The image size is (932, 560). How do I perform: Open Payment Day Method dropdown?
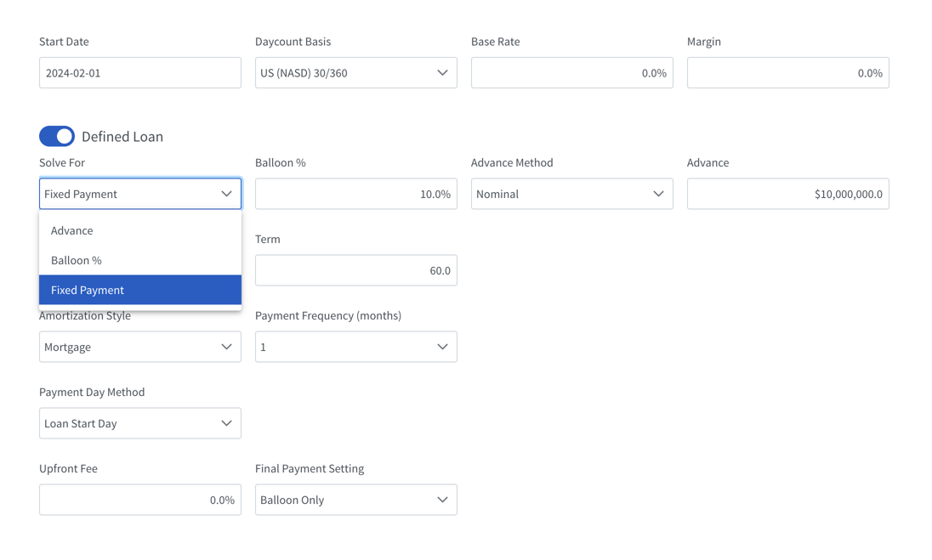[140, 423]
